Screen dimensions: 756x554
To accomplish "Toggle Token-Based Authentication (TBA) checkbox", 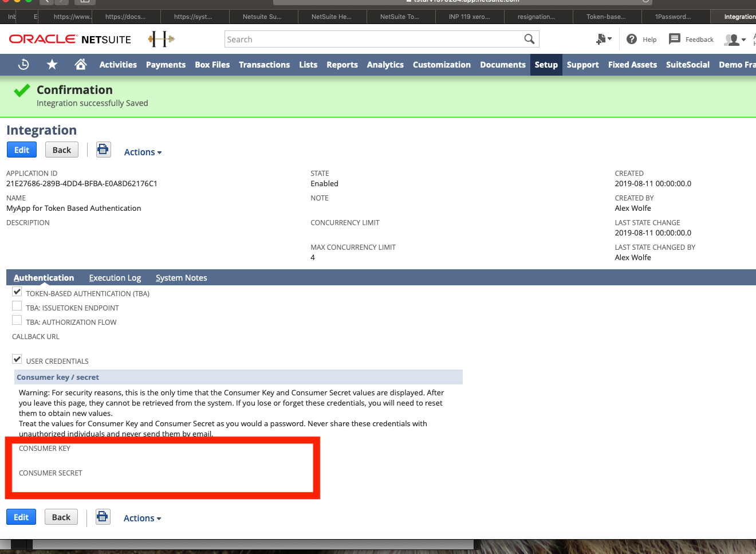I will (17, 292).
